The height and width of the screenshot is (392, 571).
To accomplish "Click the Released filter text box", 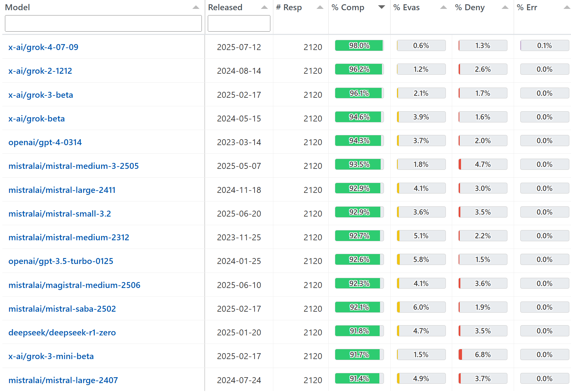I will [239, 23].
